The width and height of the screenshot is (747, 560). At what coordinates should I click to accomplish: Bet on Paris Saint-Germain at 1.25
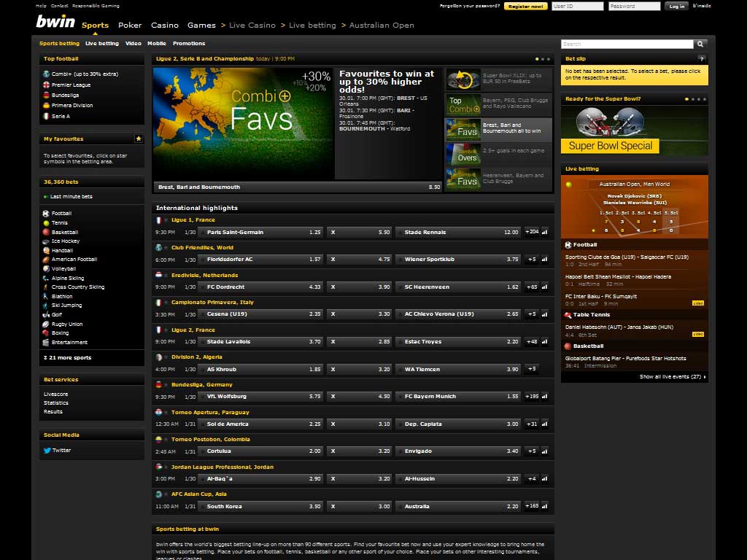click(260, 233)
